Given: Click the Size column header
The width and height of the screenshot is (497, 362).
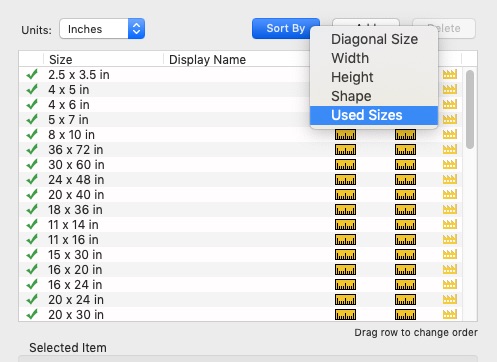Looking at the screenshot, I should pos(103,59).
